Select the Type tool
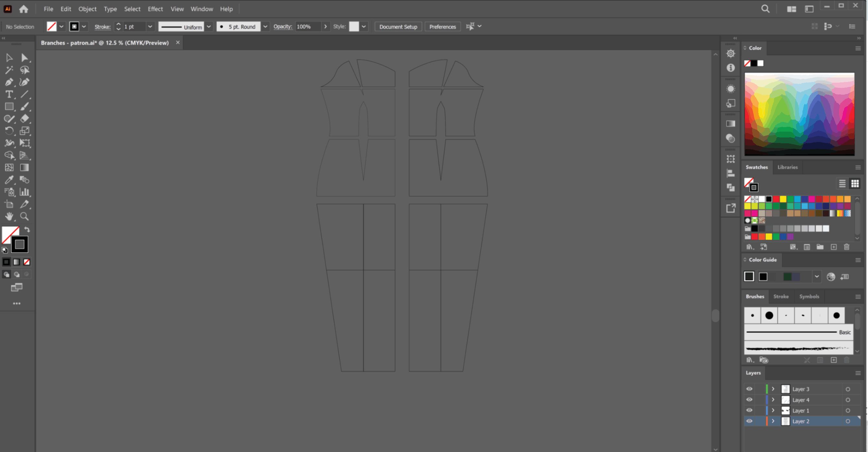Viewport: 868px width, 452px height. (9, 94)
